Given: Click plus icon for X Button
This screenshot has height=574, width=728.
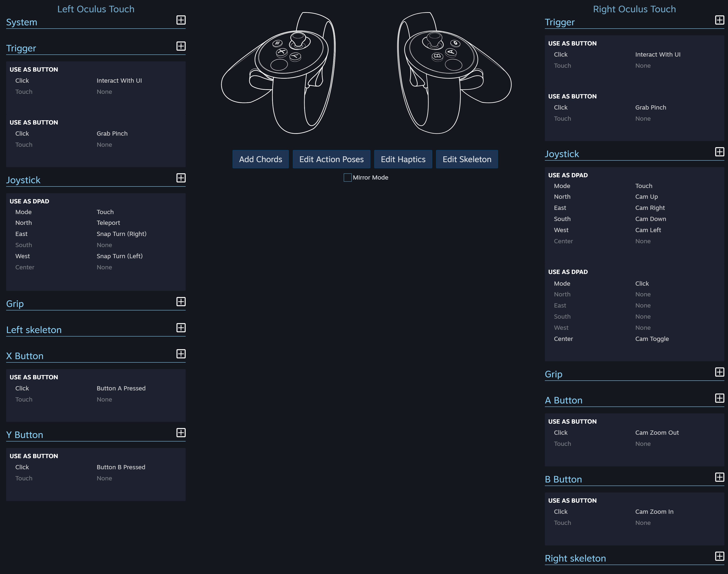Looking at the screenshot, I should coord(181,354).
